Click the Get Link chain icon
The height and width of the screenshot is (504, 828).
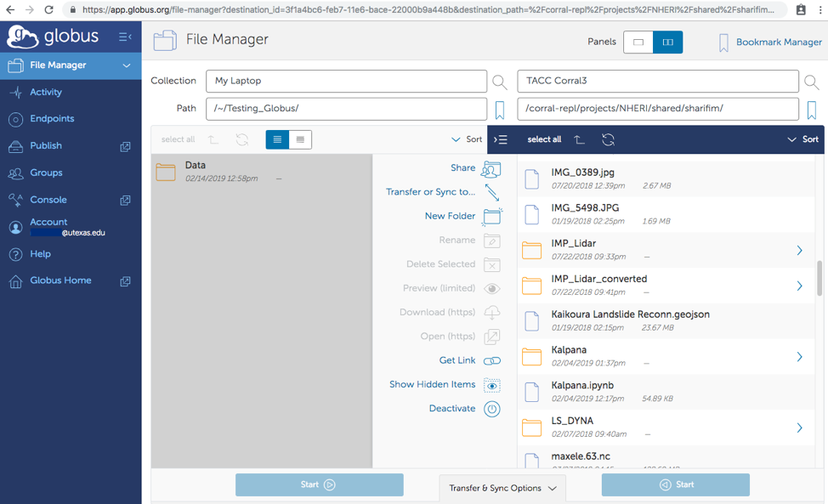[x=492, y=361]
